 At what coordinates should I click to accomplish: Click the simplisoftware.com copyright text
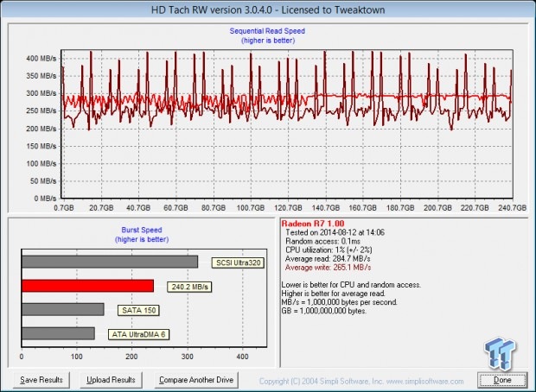point(361,381)
